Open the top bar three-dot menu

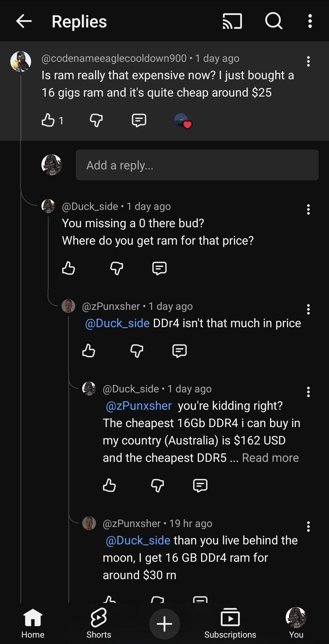coord(310,21)
